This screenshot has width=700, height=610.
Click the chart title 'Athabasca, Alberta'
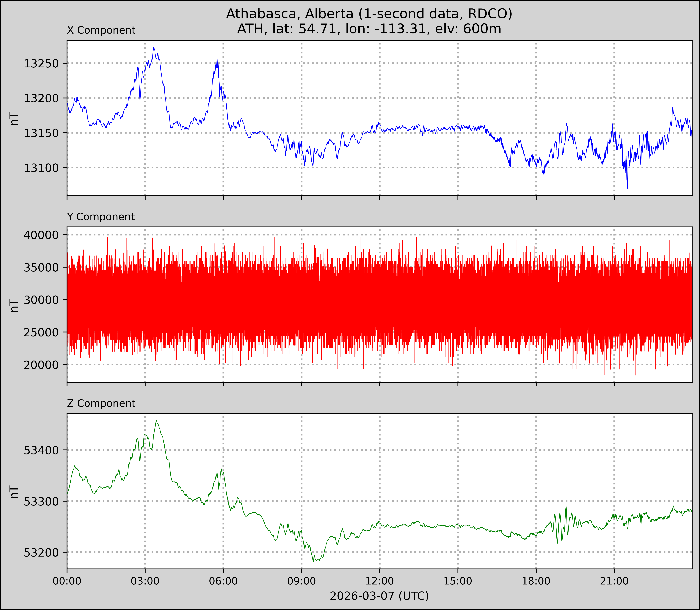point(369,14)
